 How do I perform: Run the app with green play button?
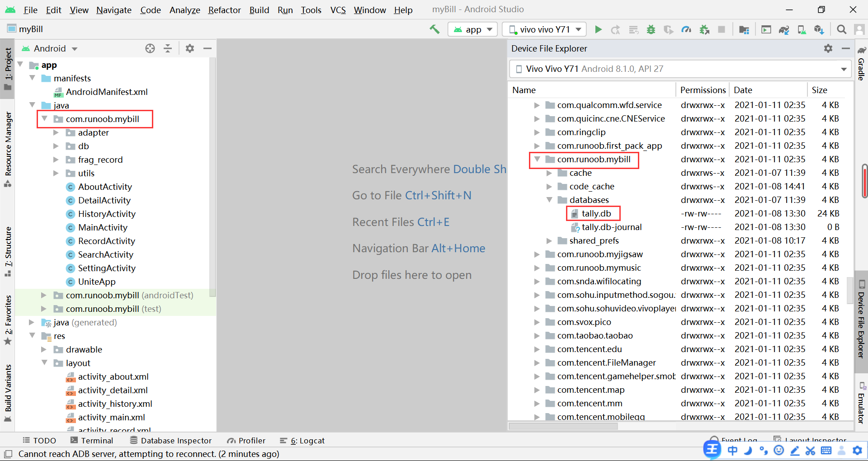598,29
